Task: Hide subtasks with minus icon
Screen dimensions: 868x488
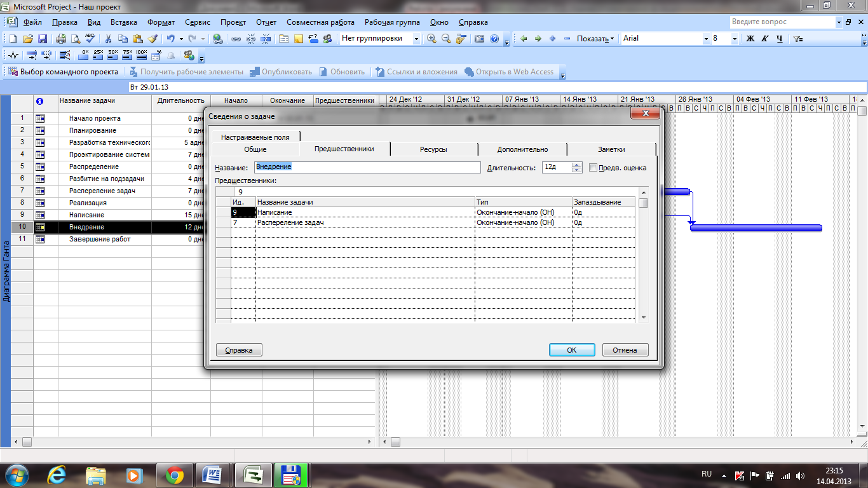Action: tap(567, 39)
